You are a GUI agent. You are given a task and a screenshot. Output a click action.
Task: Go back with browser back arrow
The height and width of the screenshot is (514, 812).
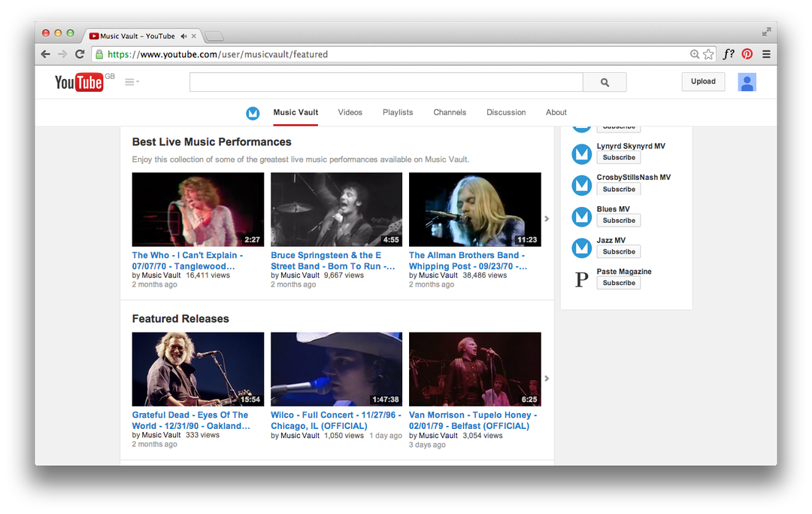click(x=46, y=54)
